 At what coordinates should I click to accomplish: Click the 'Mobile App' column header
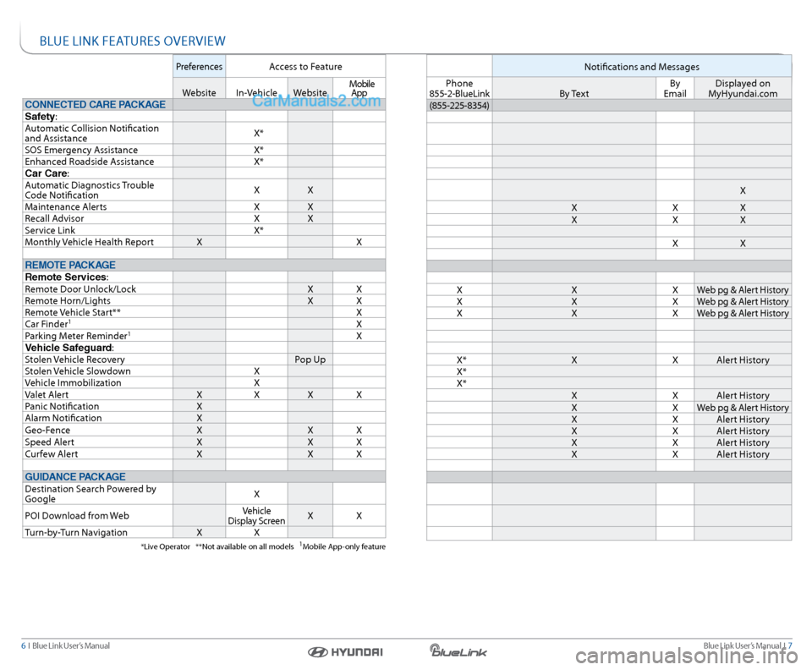(x=361, y=89)
